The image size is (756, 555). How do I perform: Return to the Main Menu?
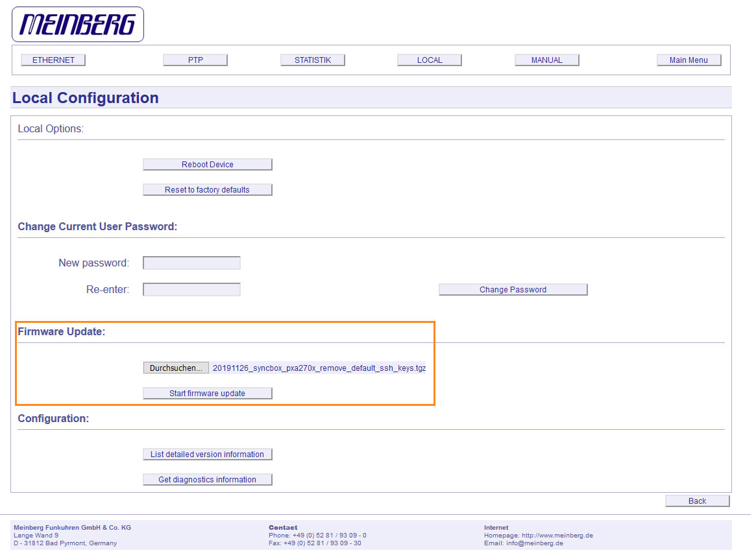click(x=689, y=60)
